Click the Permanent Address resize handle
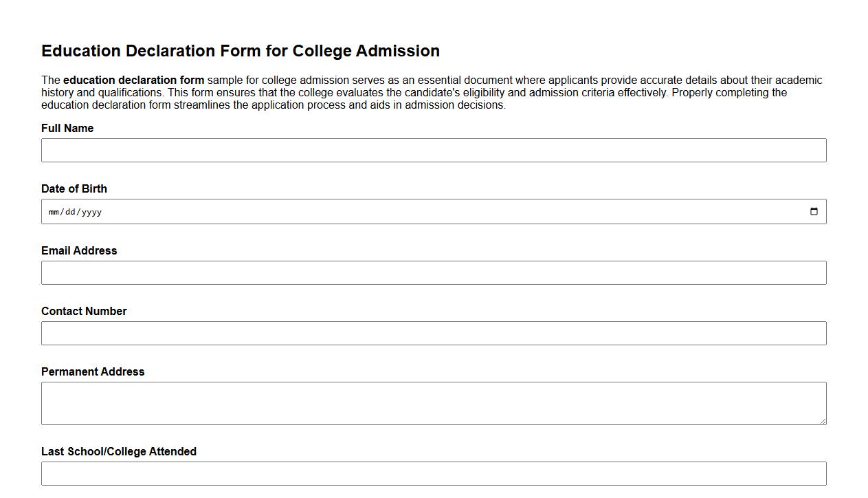 823,421
